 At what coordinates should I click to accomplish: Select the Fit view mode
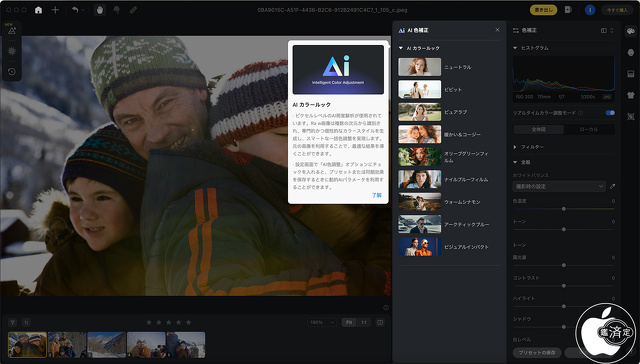click(x=349, y=322)
